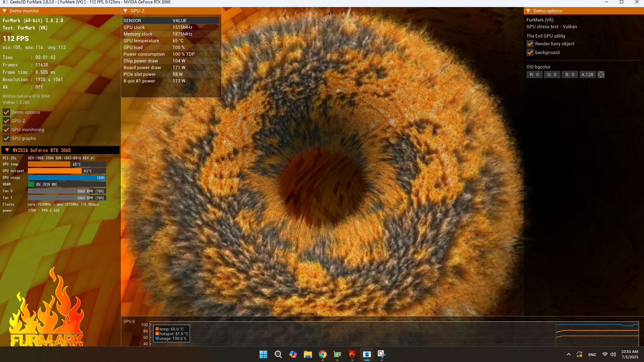Toggle the background checkbox
Viewport: 644px width, 362px height.
pos(530,52)
